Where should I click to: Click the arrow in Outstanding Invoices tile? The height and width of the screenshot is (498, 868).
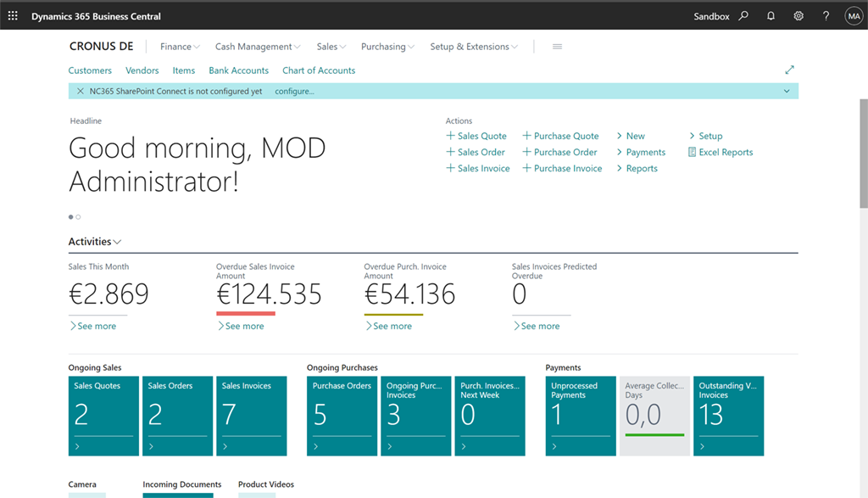702,446
